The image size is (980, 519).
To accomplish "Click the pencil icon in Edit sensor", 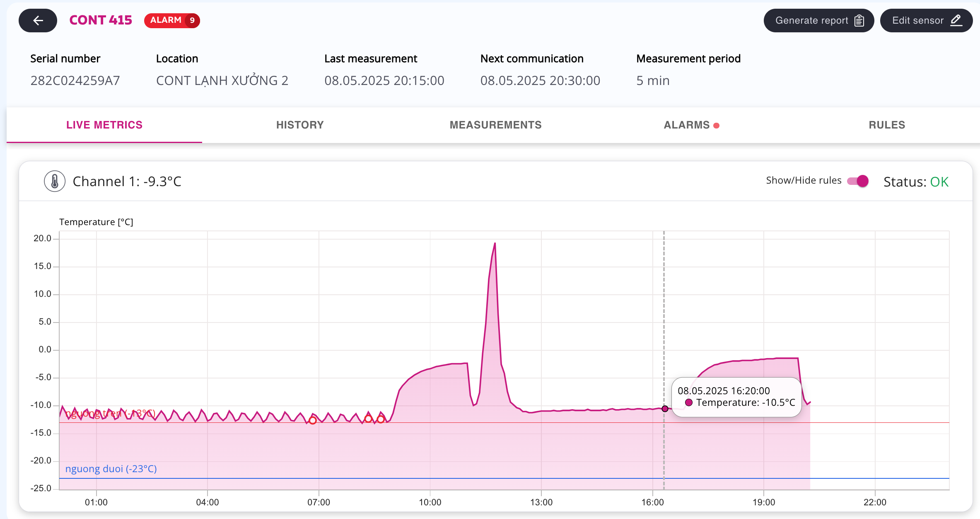I will pyautogui.click(x=956, y=20).
